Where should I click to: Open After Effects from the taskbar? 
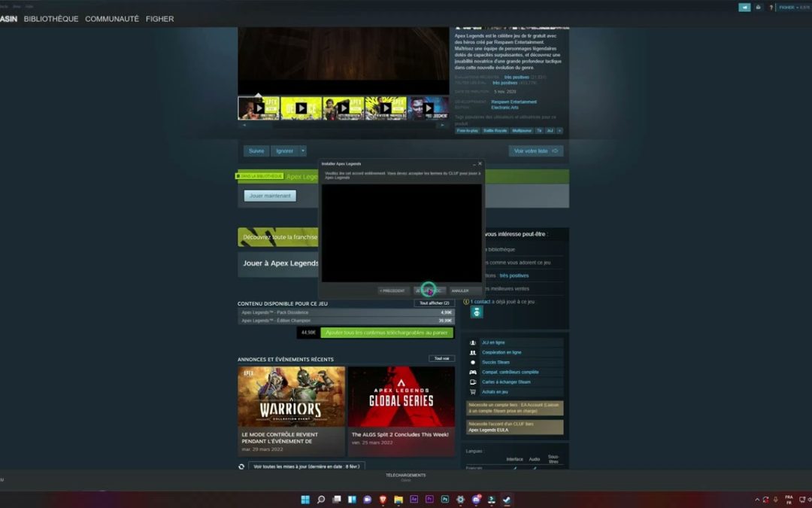[x=414, y=500]
